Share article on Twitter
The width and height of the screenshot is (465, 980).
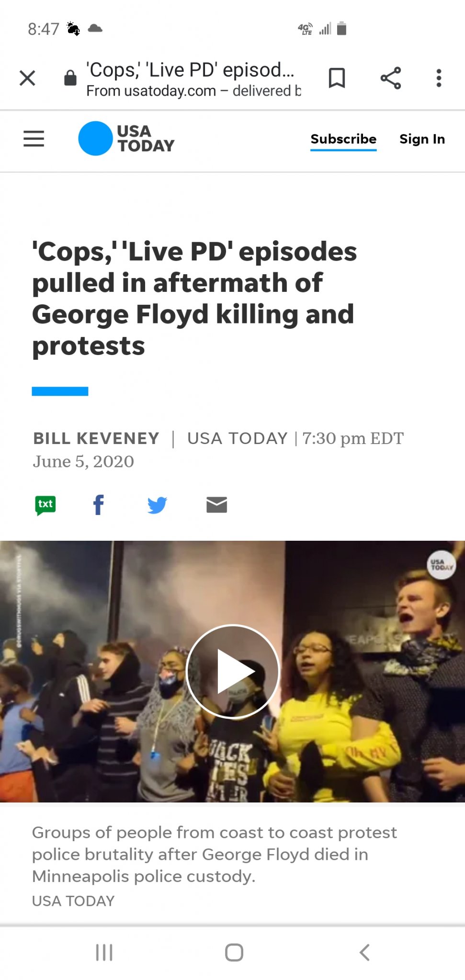pos(157,505)
